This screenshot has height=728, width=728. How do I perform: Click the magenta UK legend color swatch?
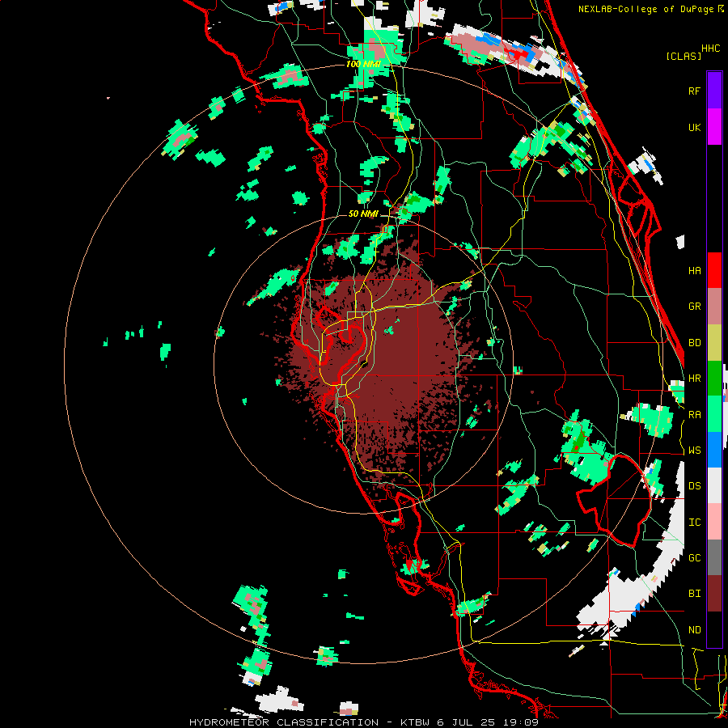point(714,127)
